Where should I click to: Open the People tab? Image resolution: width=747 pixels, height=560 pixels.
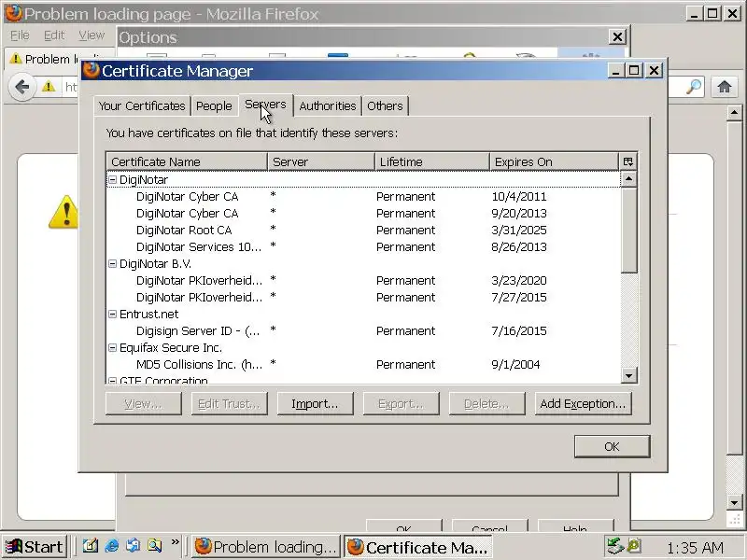(x=214, y=105)
